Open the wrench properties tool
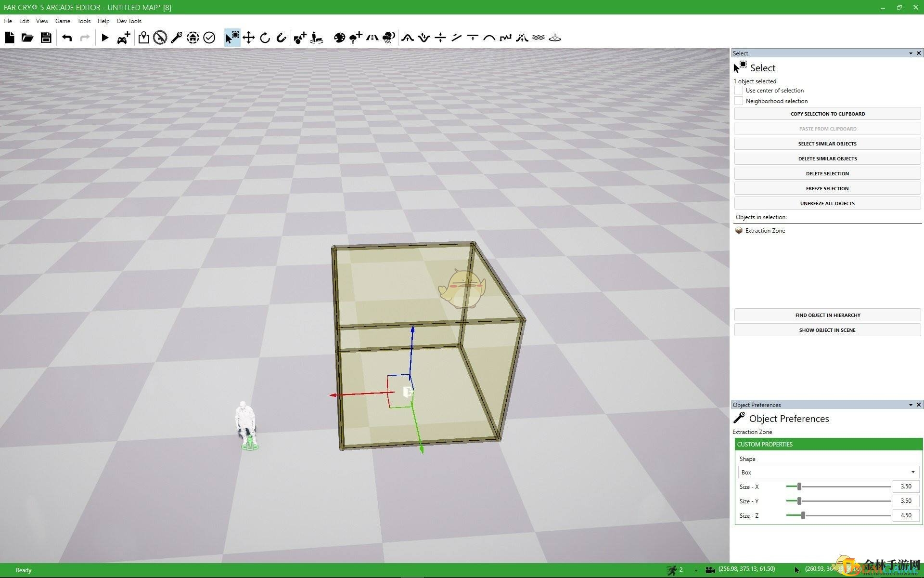 176,38
